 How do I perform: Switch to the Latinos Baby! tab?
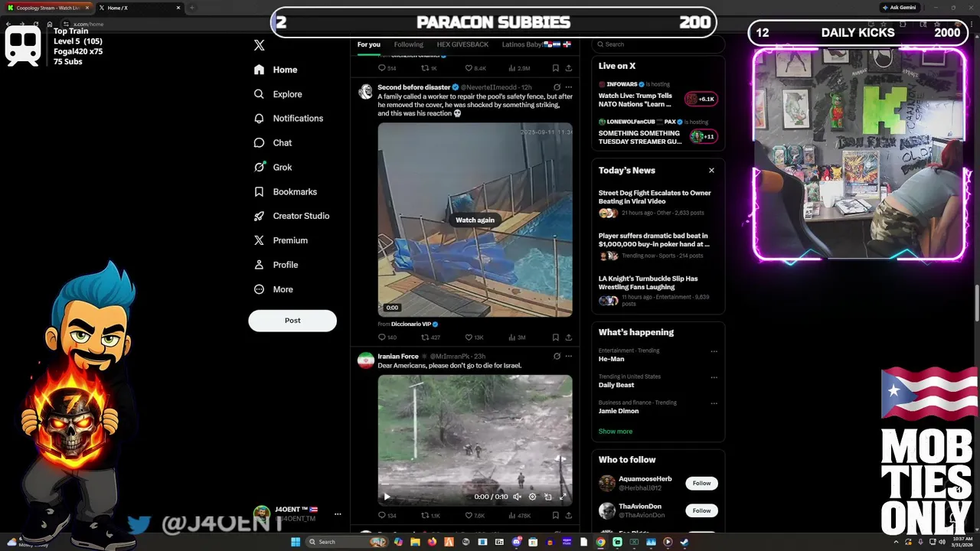coord(536,44)
